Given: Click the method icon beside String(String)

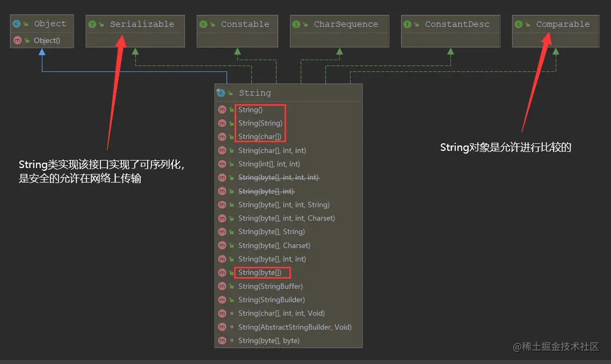Looking at the screenshot, I should pyautogui.click(x=222, y=123).
